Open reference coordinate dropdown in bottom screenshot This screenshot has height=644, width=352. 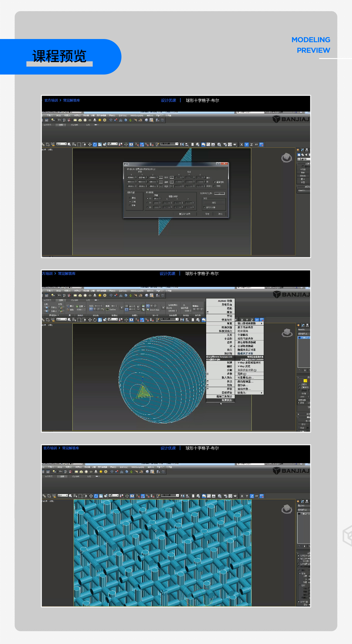tap(113, 496)
